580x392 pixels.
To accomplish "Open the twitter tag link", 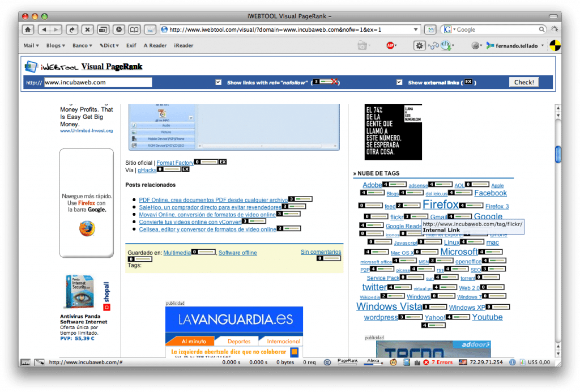I will pyautogui.click(x=375, y=287).
